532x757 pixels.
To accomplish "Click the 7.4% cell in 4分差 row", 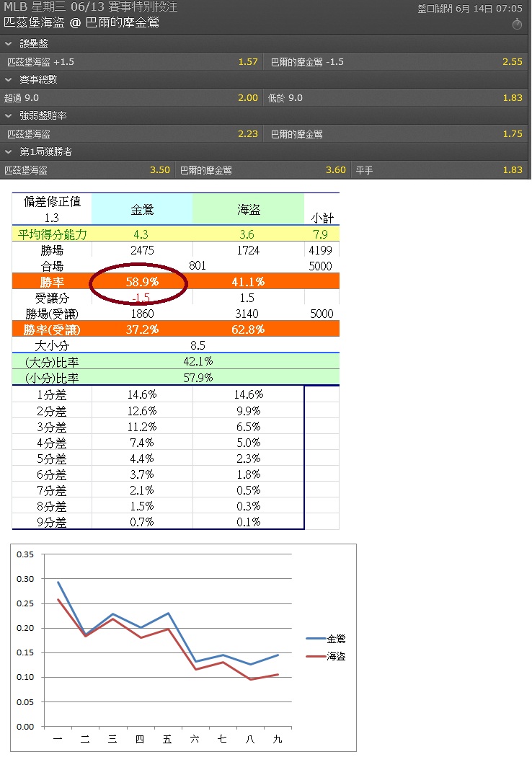I will 142,443.
